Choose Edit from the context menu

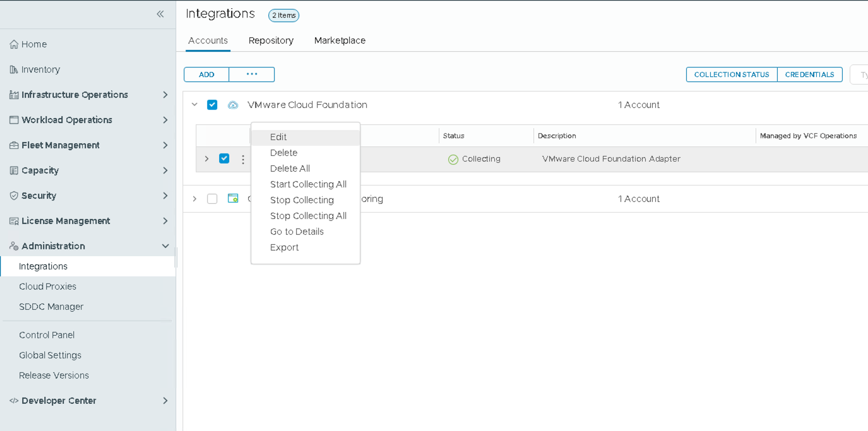[x=278, y=136]
